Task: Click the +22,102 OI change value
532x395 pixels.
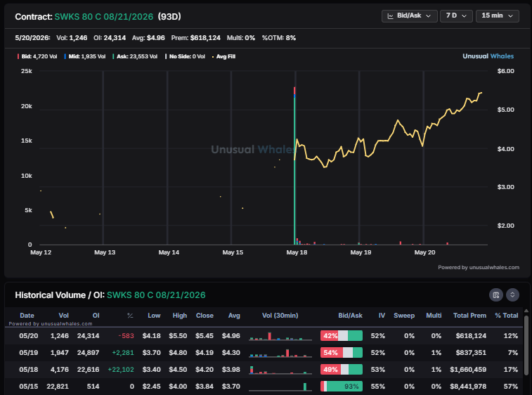Action: (x=121, y=369)
